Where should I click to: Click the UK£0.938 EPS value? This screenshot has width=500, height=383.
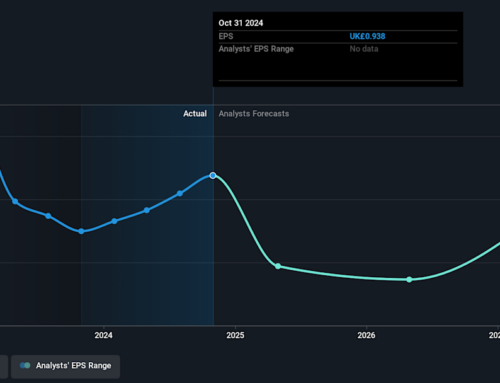pyautogui.click(x=367, y=36)
